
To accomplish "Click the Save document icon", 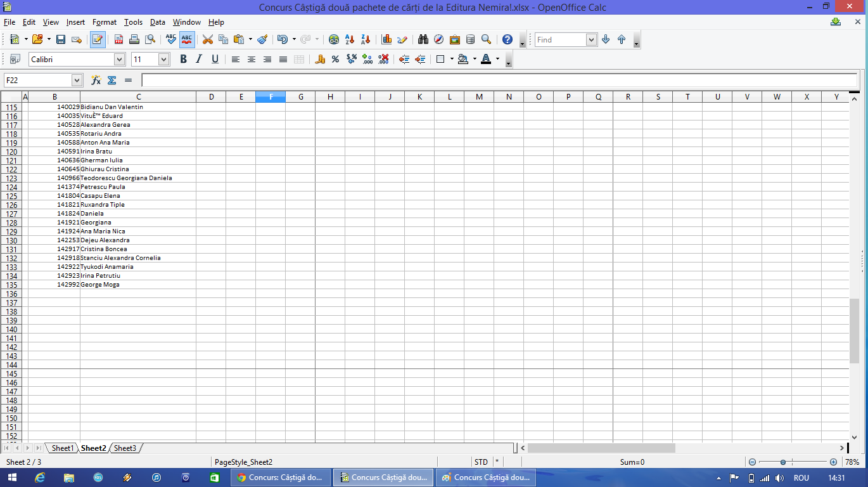I will 61,39.
